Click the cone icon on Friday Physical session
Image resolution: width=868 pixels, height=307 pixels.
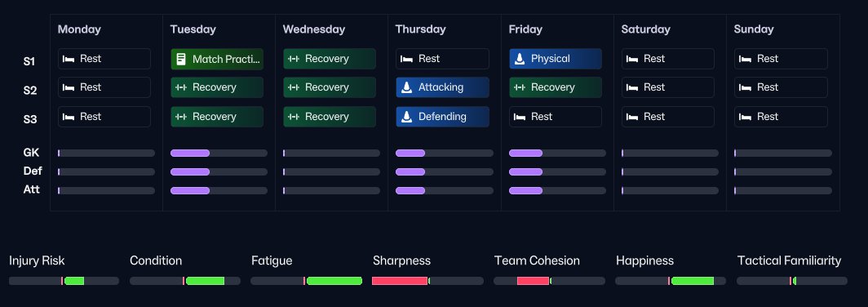(520, 59)
